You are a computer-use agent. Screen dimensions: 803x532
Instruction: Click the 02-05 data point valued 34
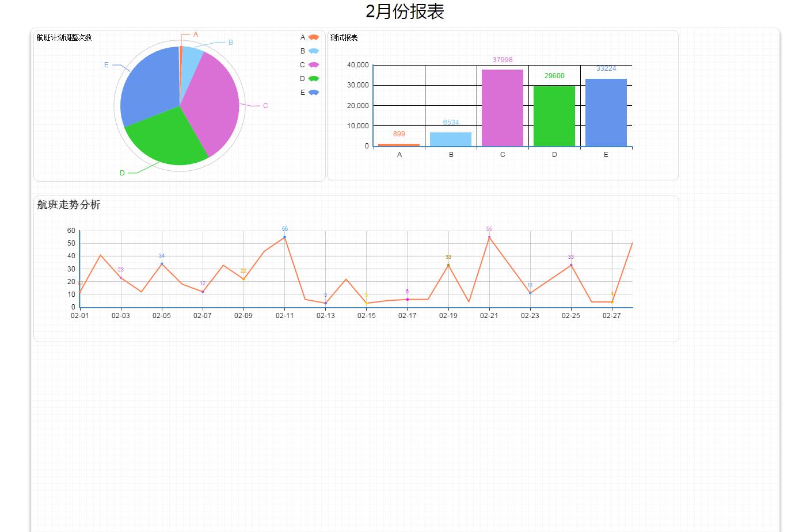click(162, 264)
